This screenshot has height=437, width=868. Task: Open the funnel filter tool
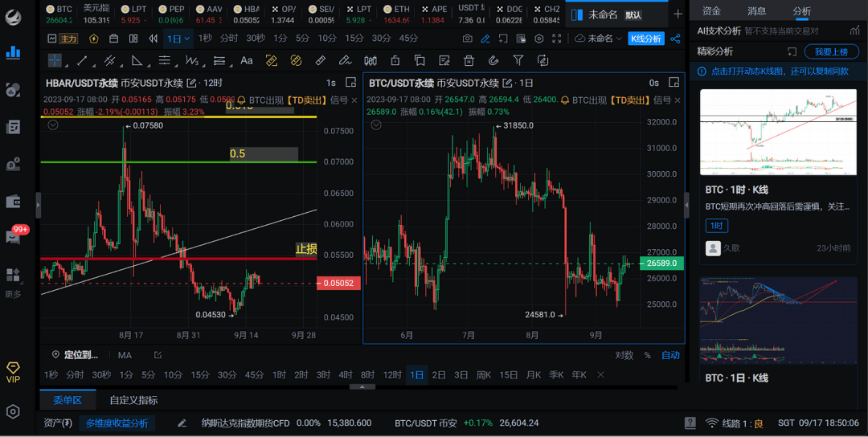518,60
